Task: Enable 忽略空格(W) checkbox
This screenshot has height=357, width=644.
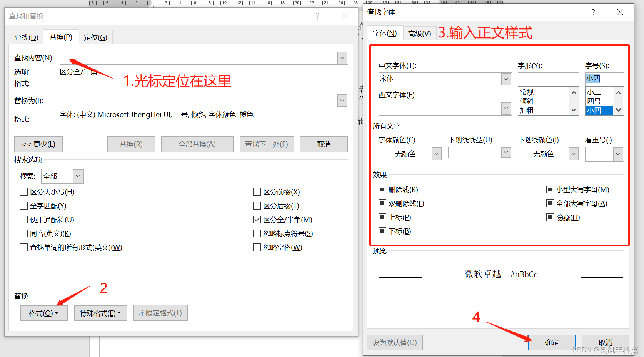Action: pyautogui.click(x=257, y=247)
